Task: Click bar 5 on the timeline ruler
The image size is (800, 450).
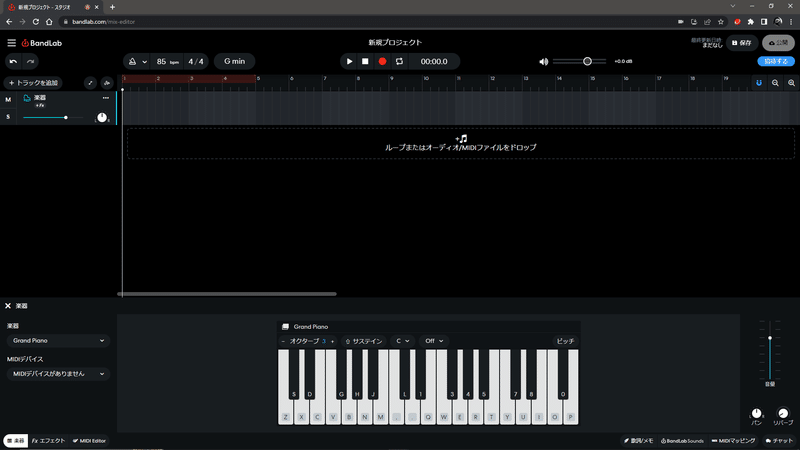Action: tap(258, 79)
